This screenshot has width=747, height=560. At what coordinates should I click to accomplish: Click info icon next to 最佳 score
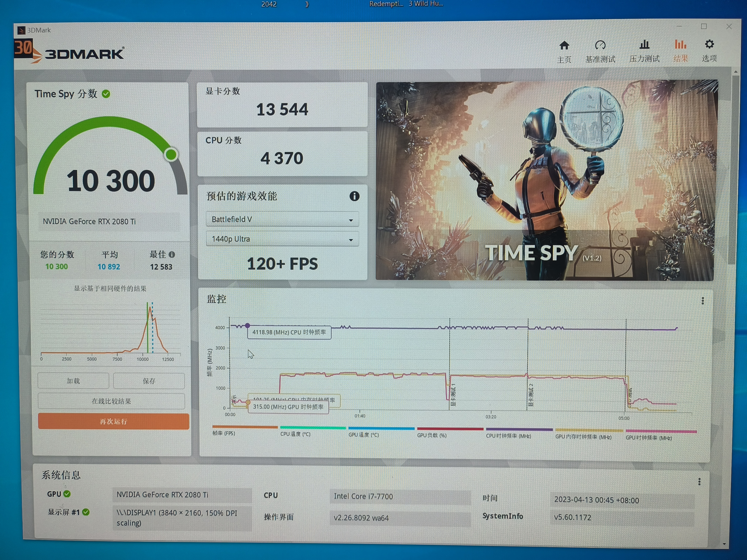[x=172, y=254]
